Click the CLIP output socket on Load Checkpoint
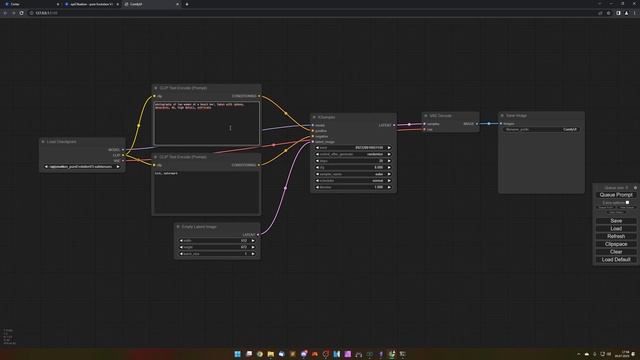Viewport: 640px width, 360px height. 123,155
